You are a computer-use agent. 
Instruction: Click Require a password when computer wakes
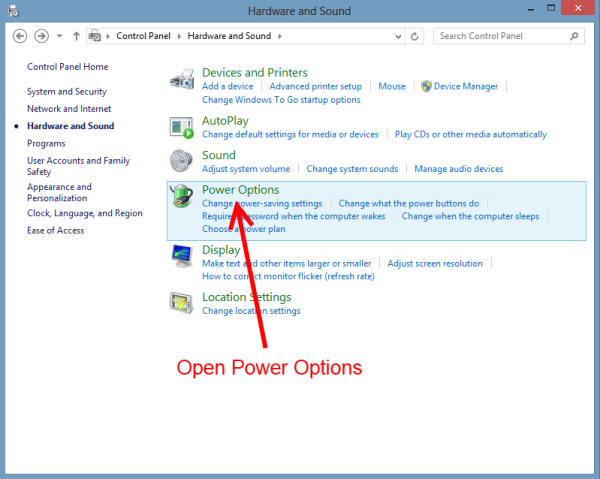(293, 216)
